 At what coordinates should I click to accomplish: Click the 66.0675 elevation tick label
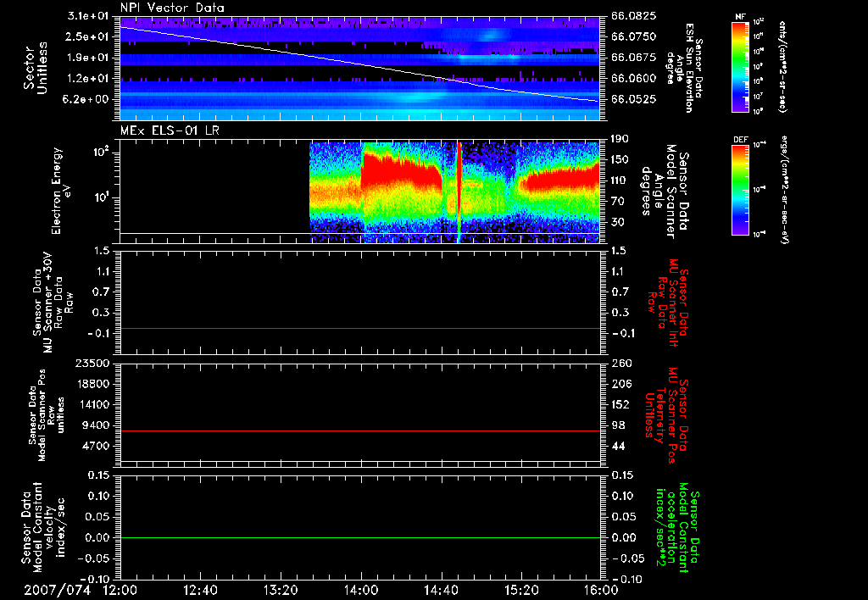[x=634, y=58]
